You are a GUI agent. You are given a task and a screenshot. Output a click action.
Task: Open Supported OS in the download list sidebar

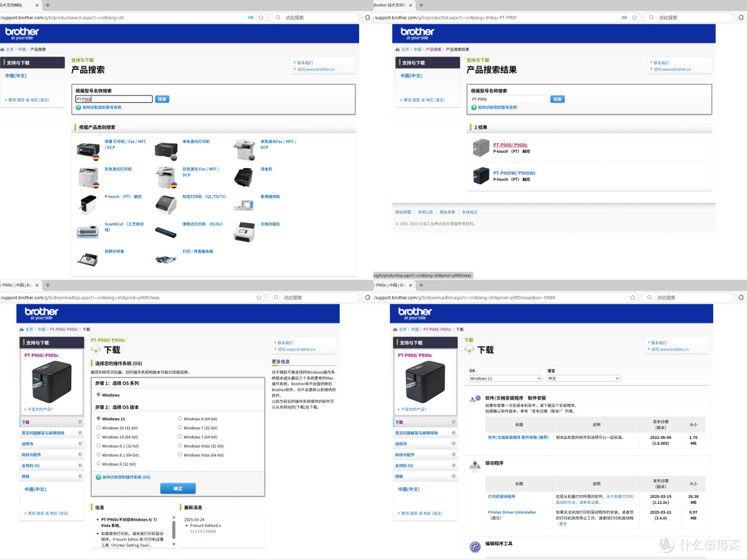click(425, 466)
